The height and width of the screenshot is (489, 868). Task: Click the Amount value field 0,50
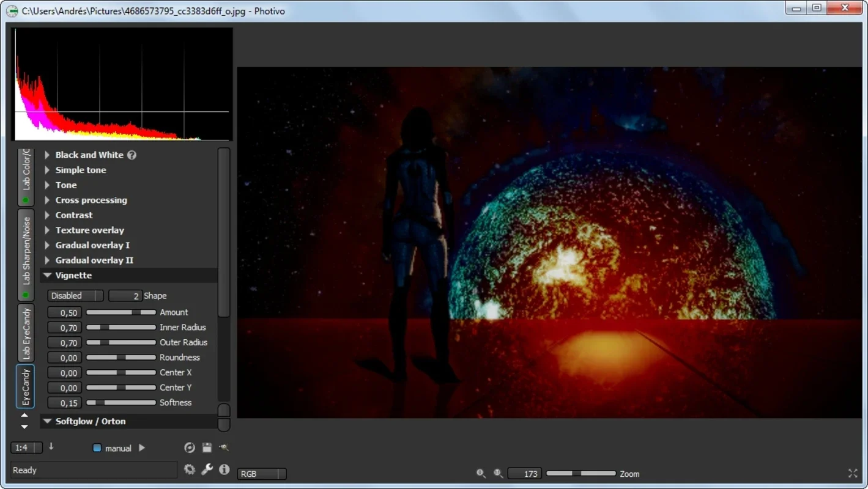pyautogui.click(x=65, y=312)
